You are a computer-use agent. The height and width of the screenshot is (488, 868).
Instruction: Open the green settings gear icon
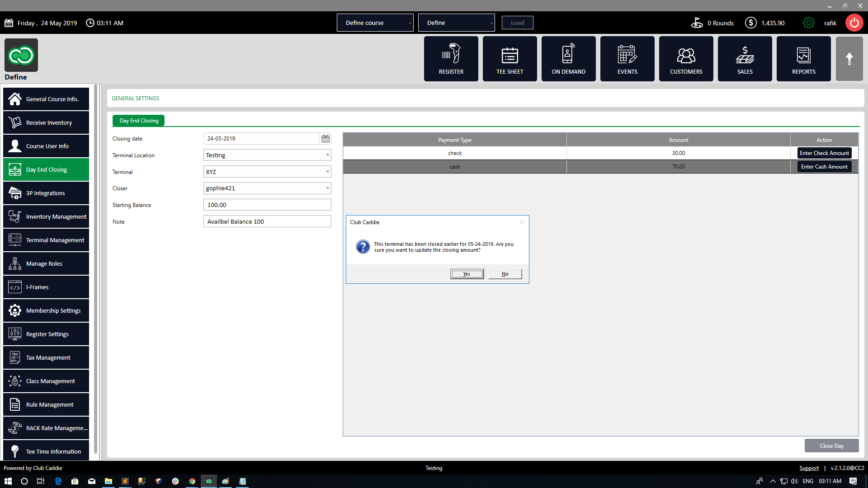tap(808, 23)
